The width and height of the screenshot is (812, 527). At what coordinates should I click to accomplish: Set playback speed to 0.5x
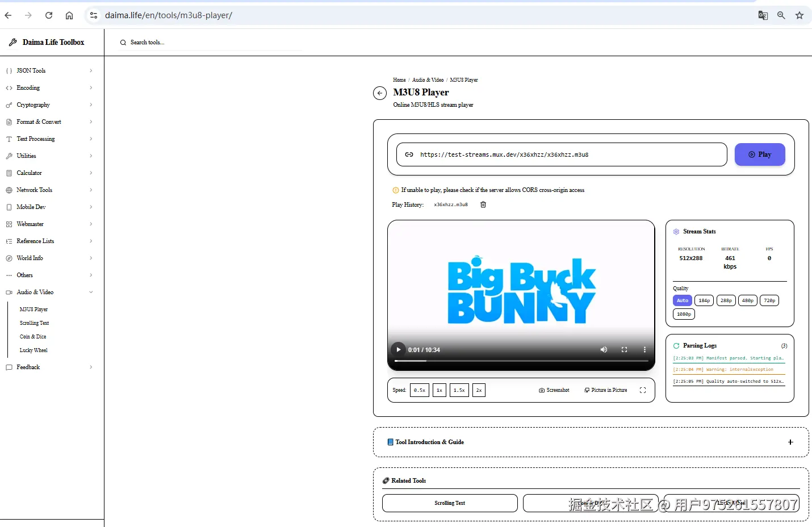(420, 390)
